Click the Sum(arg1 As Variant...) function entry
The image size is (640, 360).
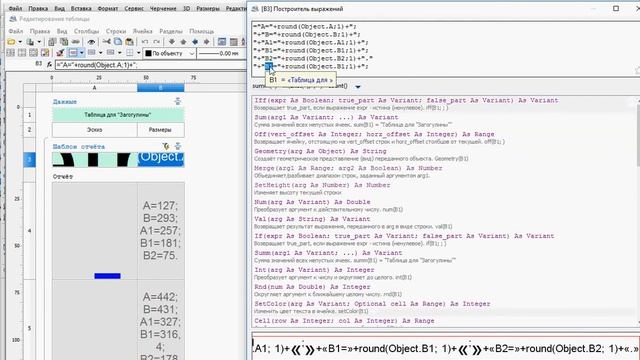326,117
